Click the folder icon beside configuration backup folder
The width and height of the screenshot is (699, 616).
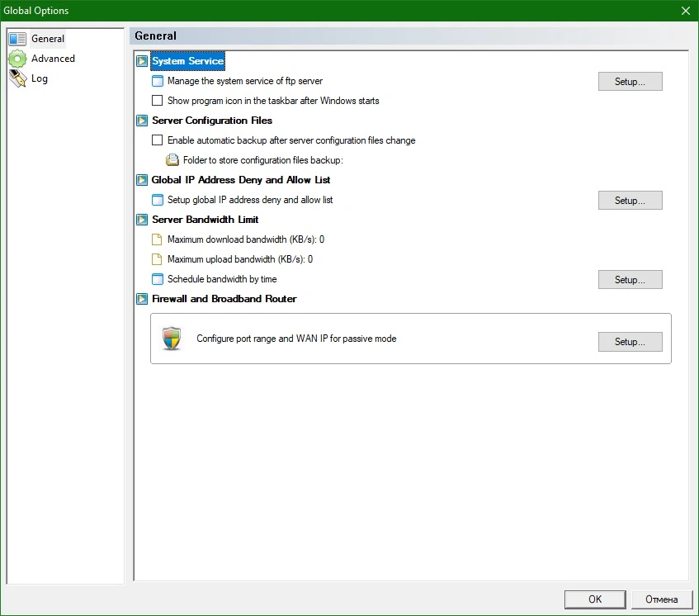click(172, 160)
